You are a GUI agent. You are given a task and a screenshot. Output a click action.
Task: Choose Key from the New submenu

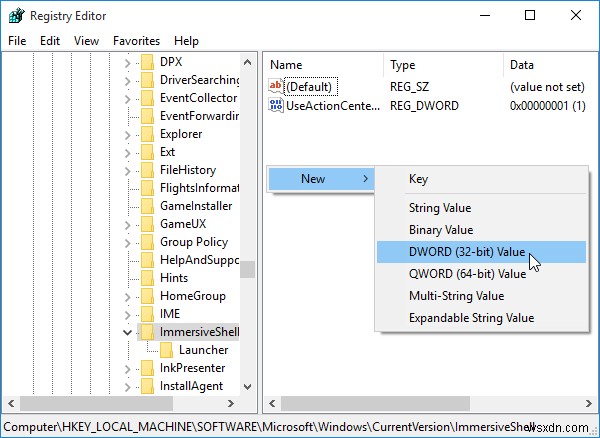(481, 179)
